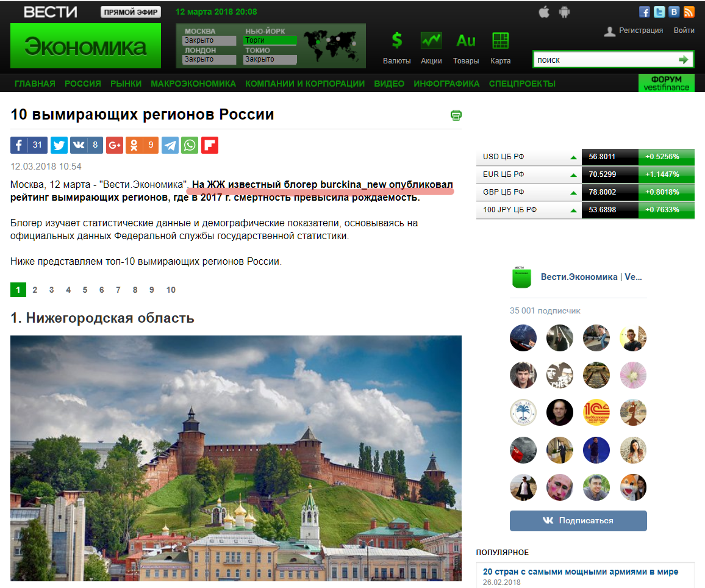Jump to page 10 of the list

[x=171, y=290]
